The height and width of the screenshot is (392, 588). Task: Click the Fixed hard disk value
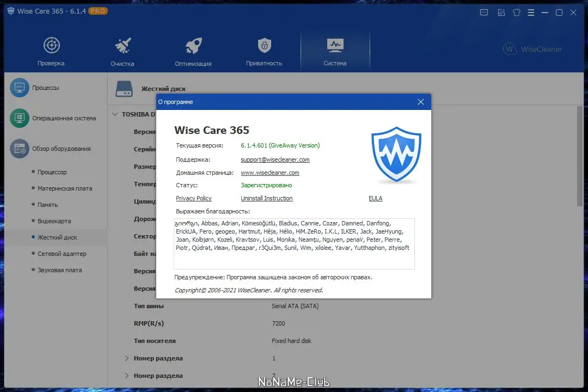coord(291,341)
